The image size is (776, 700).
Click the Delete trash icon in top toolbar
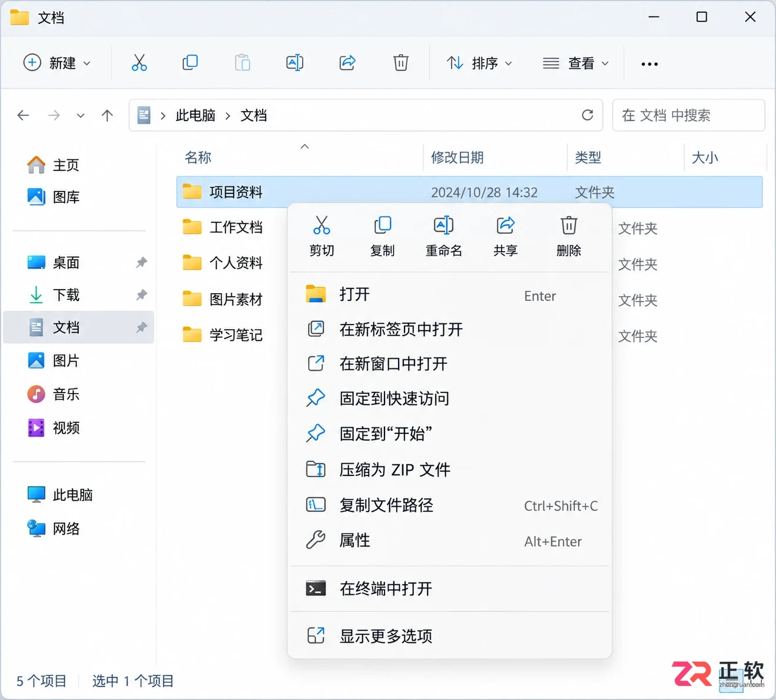click(x=401, y=62)
